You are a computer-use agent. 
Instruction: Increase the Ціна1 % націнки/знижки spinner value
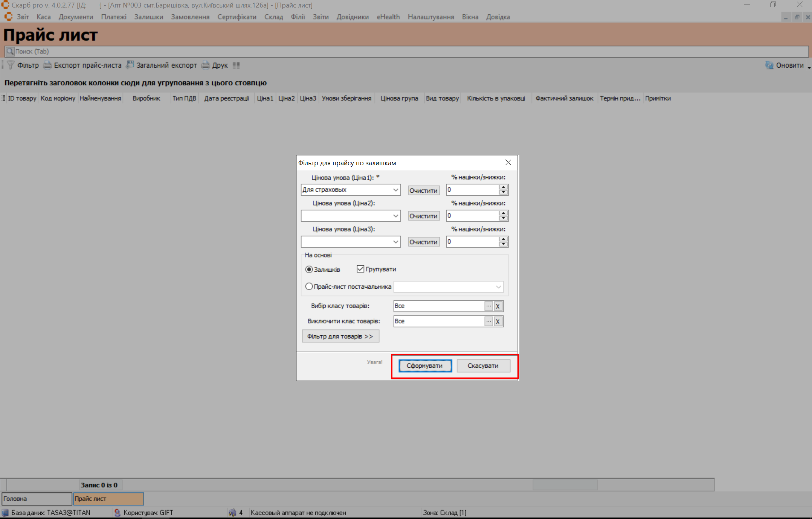point(503,187)
